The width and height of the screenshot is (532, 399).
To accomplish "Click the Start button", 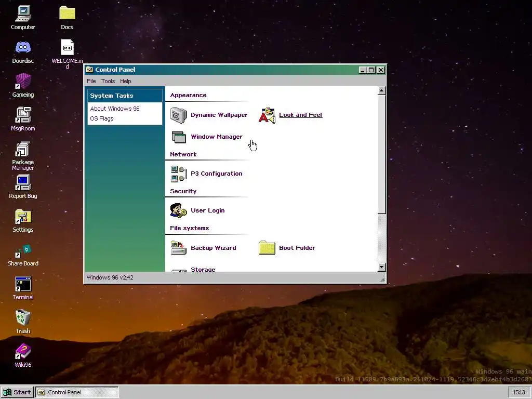I will coord(17,392).
